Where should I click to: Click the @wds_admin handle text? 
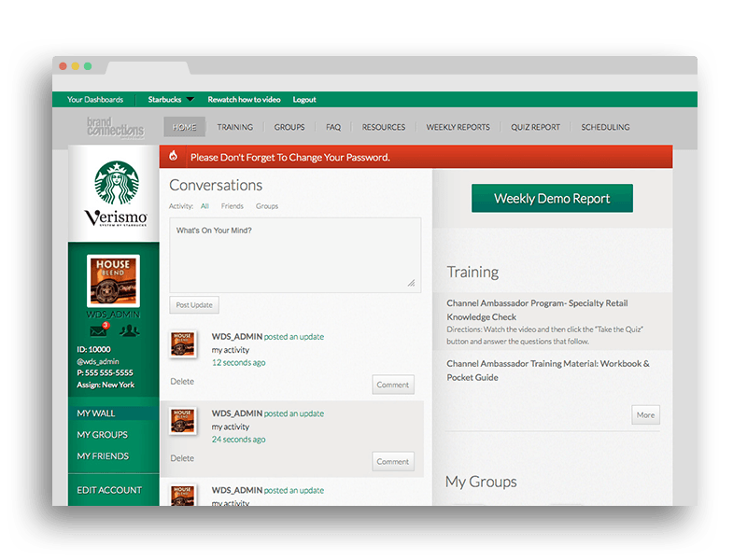98,361
